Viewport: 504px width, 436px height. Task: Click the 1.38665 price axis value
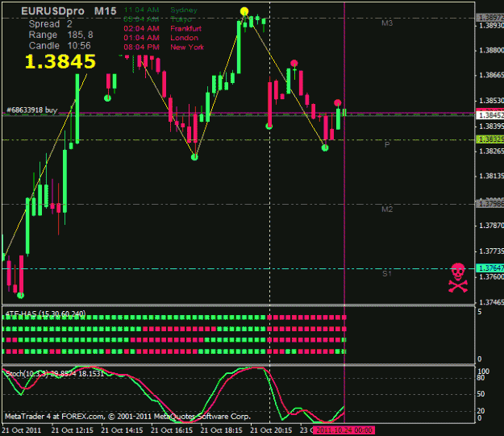[x=491, y=75]
